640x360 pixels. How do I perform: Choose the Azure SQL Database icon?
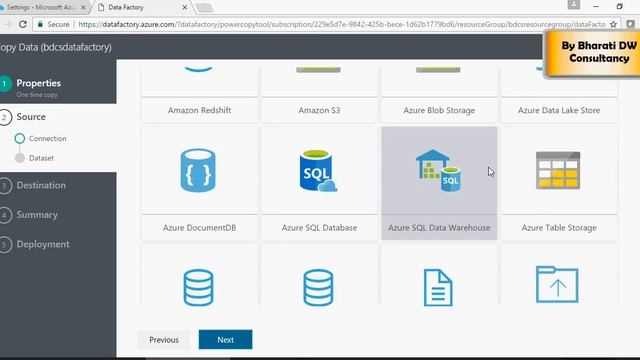[x=318, y=171]
